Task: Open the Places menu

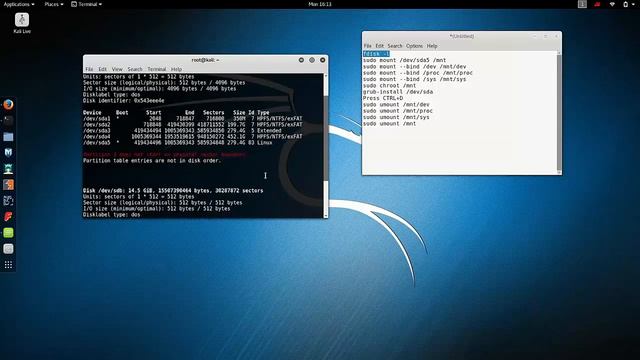Action: tap(53, 4)
